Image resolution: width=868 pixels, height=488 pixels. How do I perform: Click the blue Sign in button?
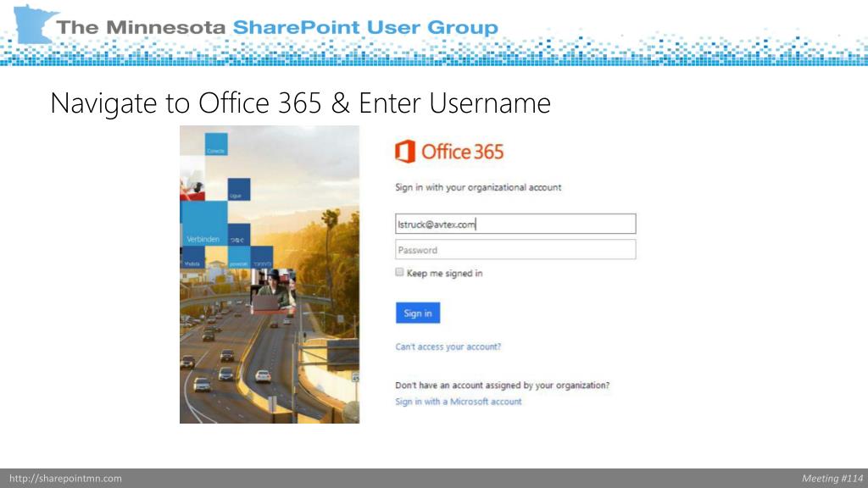(418, 313)
